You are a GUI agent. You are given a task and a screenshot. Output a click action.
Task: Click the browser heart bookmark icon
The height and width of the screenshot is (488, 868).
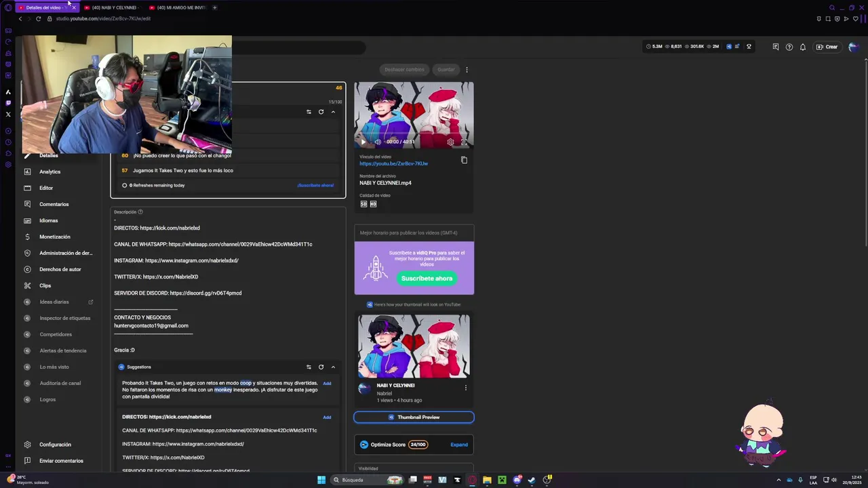855,18
